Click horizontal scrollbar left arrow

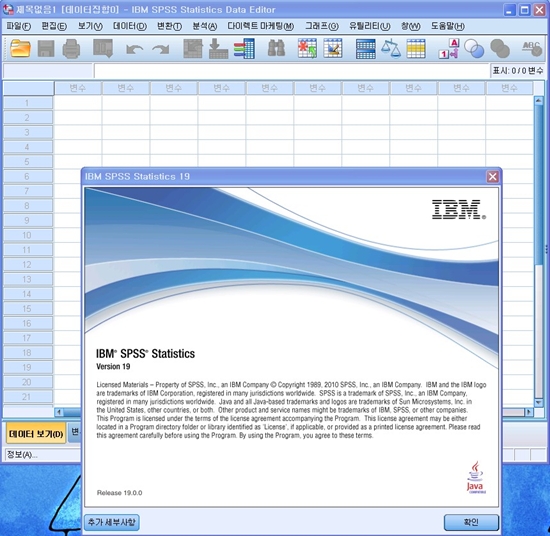click(x=59, y=412)
